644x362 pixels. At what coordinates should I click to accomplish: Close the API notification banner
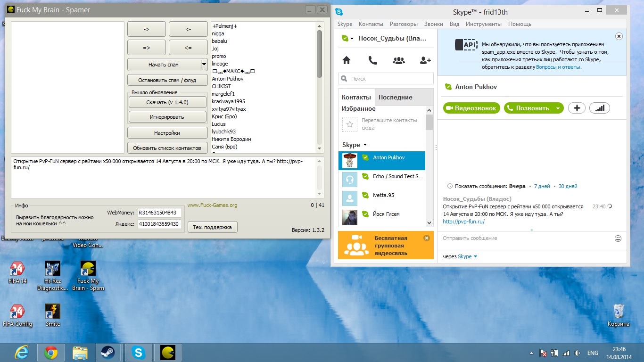619,36
